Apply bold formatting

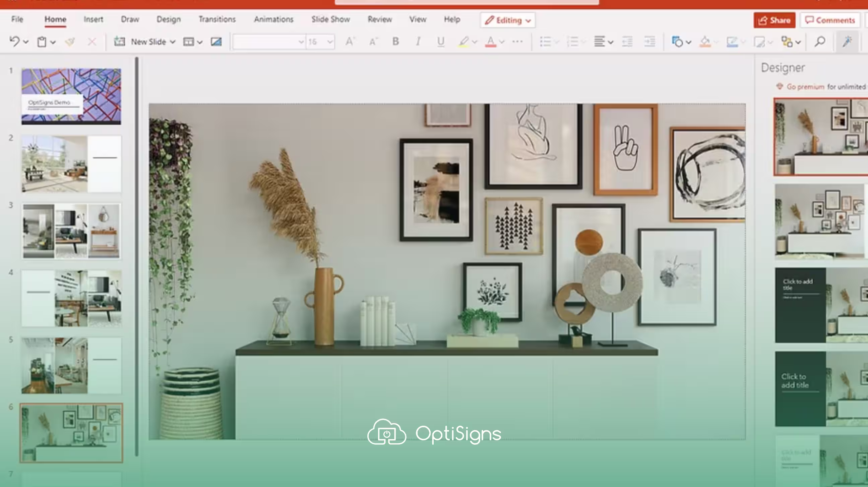395,42
